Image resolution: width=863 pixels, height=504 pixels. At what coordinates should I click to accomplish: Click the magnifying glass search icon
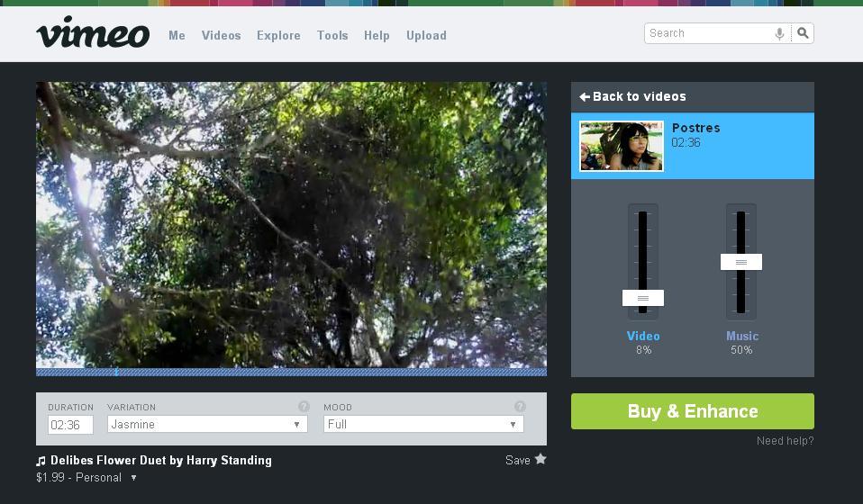click(x=803, y=33)
